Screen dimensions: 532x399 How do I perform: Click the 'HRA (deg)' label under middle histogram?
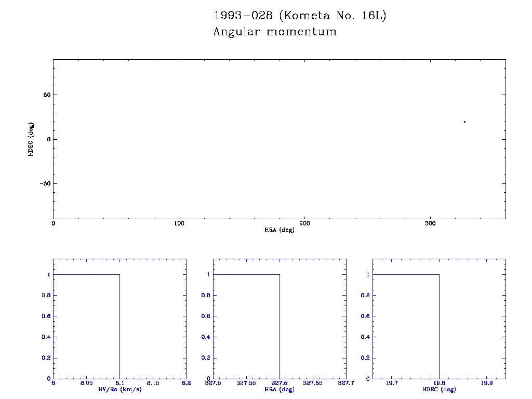click(280, 389)
